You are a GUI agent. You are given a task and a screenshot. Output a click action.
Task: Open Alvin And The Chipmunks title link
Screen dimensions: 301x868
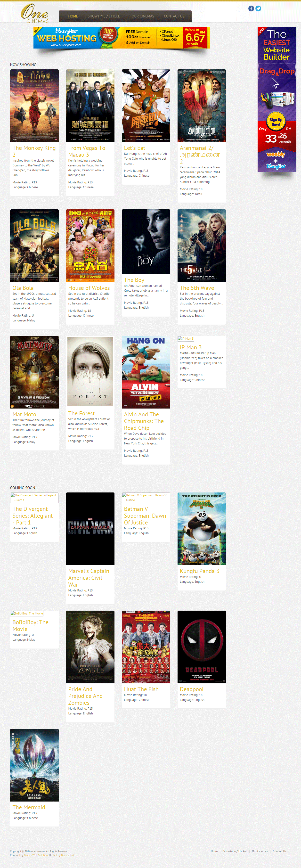(144, 421)
